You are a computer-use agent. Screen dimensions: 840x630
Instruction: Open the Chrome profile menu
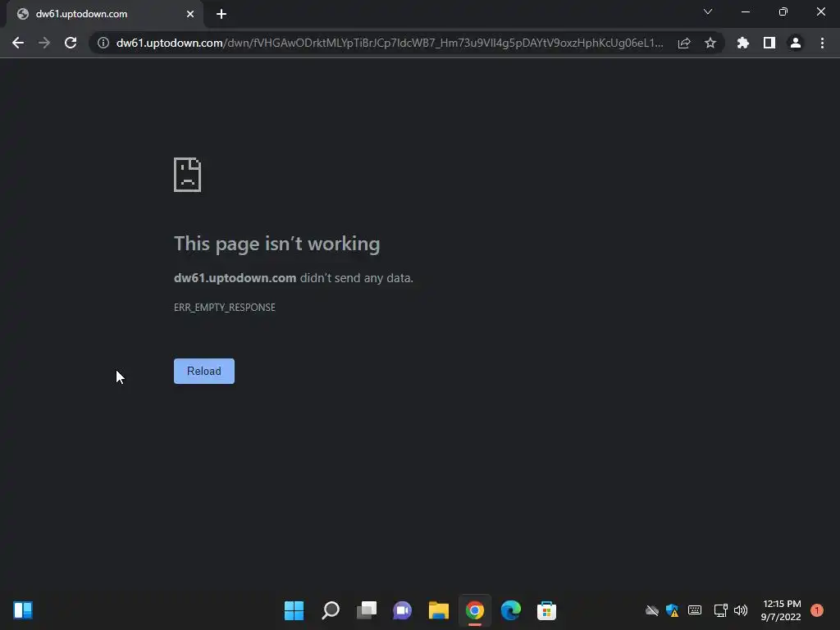(x=796, y=43)
